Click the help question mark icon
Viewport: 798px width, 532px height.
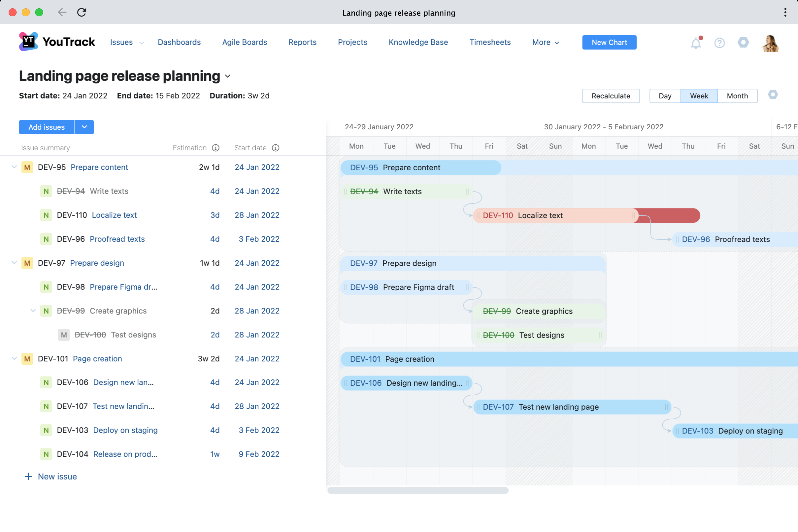(719, 43)
